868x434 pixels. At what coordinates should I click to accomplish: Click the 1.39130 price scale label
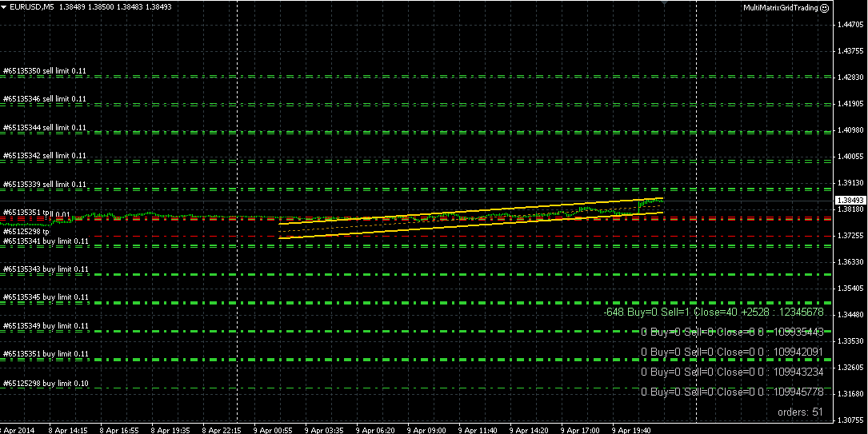click(851, 183)
